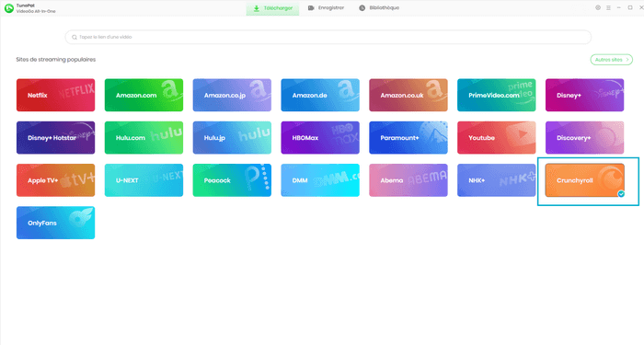Select the Peacock site tile
644x345 pixels.
232,180
